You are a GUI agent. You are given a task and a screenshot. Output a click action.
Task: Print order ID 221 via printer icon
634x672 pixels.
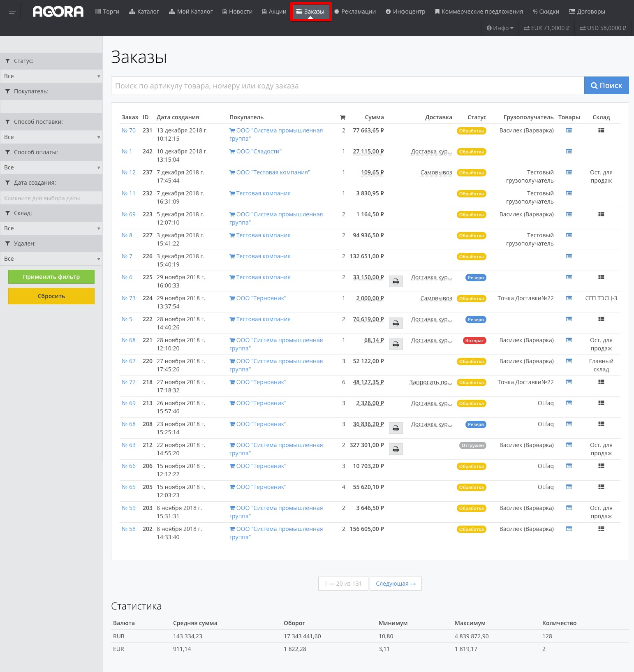pyautogui.click(x=396, y=344)
